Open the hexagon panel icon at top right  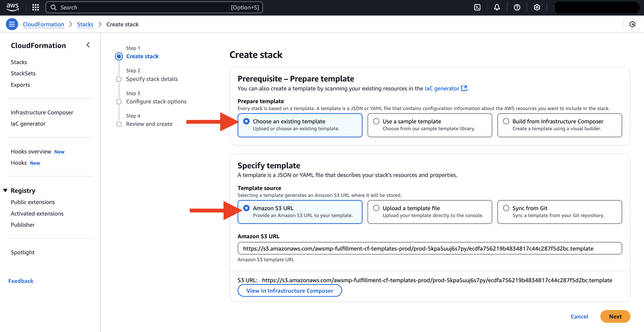[632, 24]
